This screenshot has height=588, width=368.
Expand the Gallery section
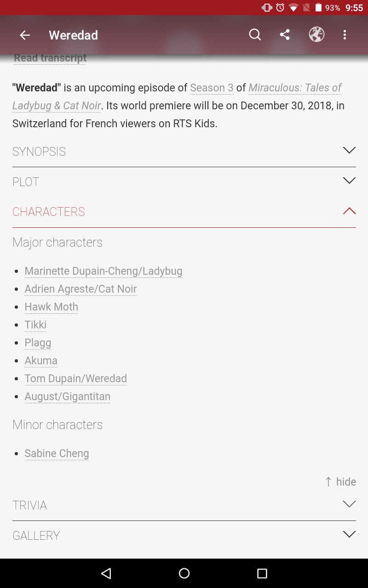coord(184,536)
